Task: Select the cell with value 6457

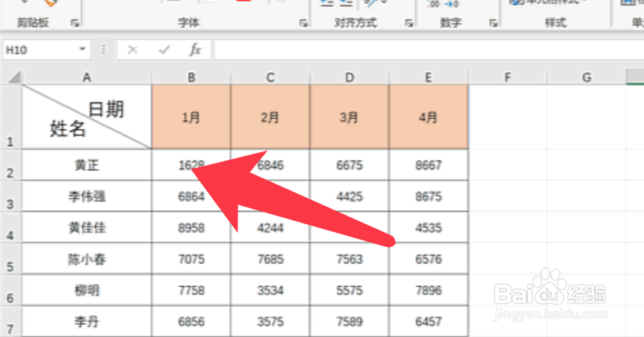Action: [x=429, y=321]
